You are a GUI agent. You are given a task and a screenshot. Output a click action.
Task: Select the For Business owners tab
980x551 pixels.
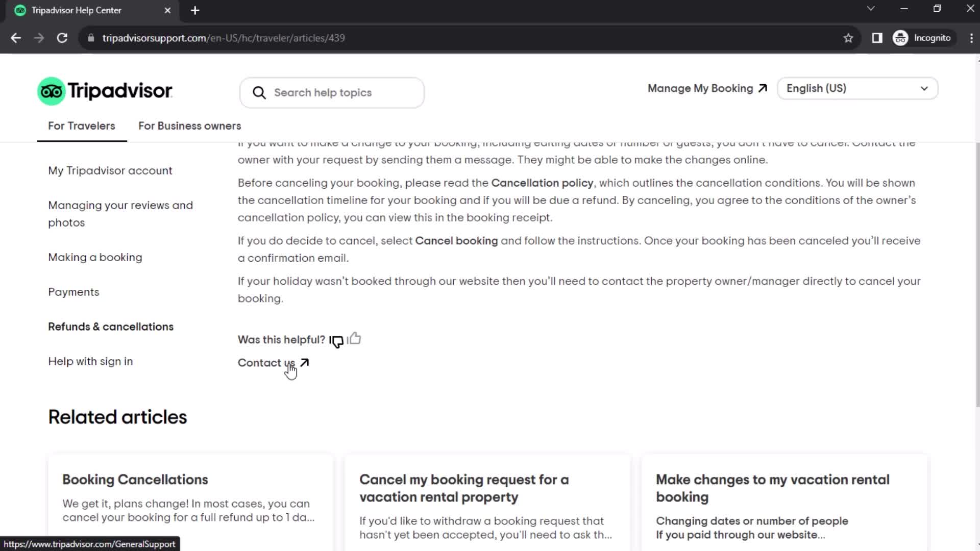click(x=190, y=126)
